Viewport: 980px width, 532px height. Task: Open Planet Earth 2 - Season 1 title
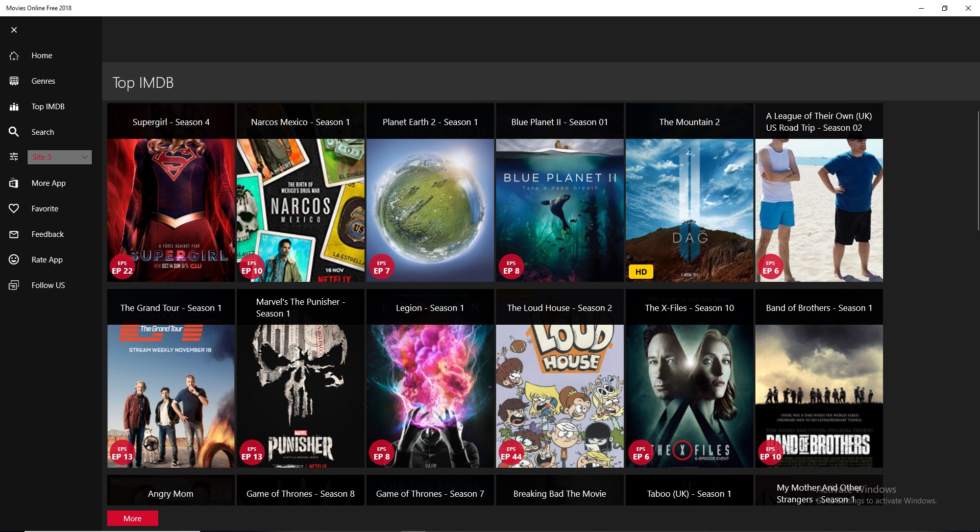pyautogui.click(x=430, y=122)
